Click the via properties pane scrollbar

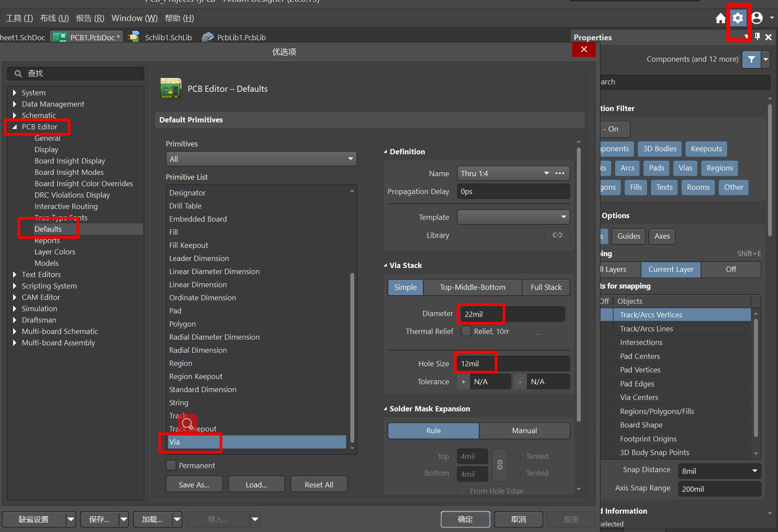579,284
